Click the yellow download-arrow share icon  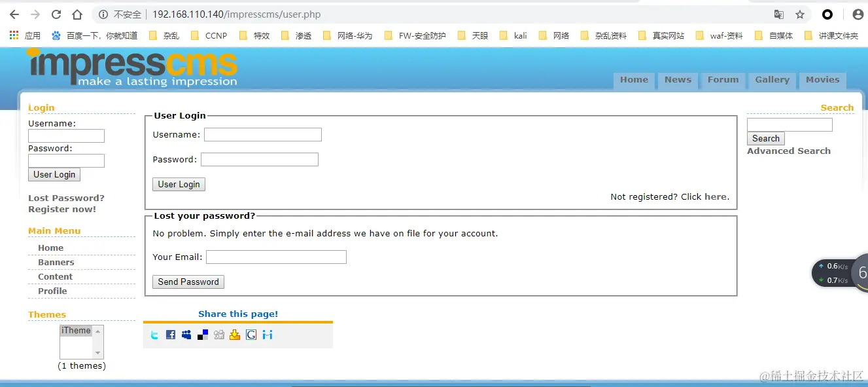click(x=235, y=335)
